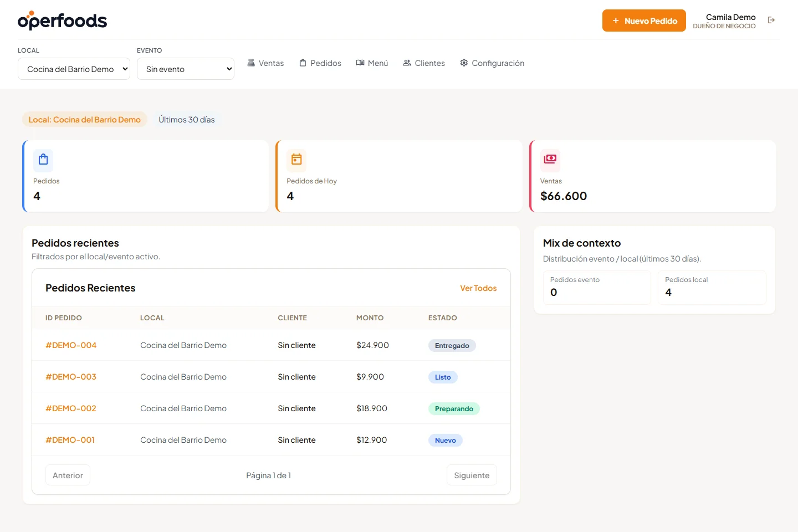This screenshot has width=798, height=532.
Task: Open order #DEMO-004
Action: pyautogui.click(x=71, y=345)
